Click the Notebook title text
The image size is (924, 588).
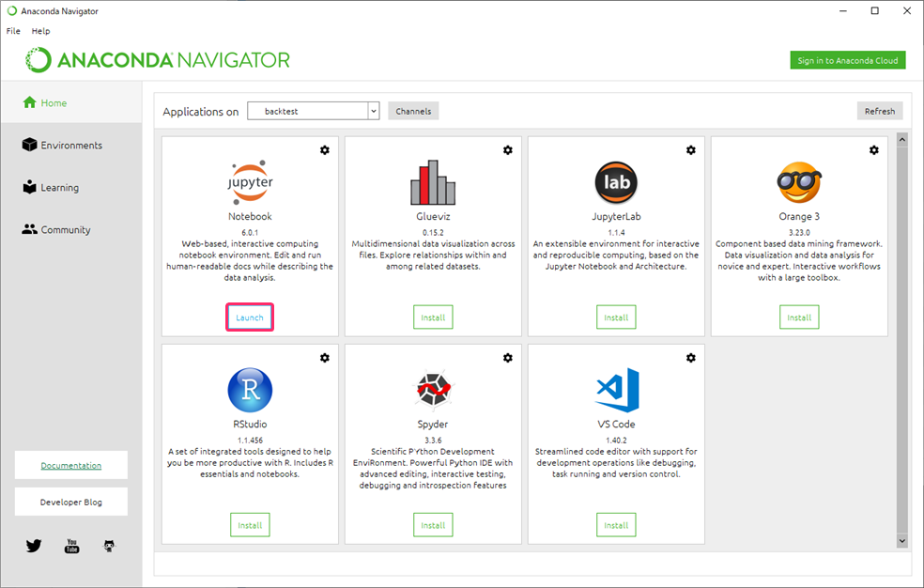(250, 216)
